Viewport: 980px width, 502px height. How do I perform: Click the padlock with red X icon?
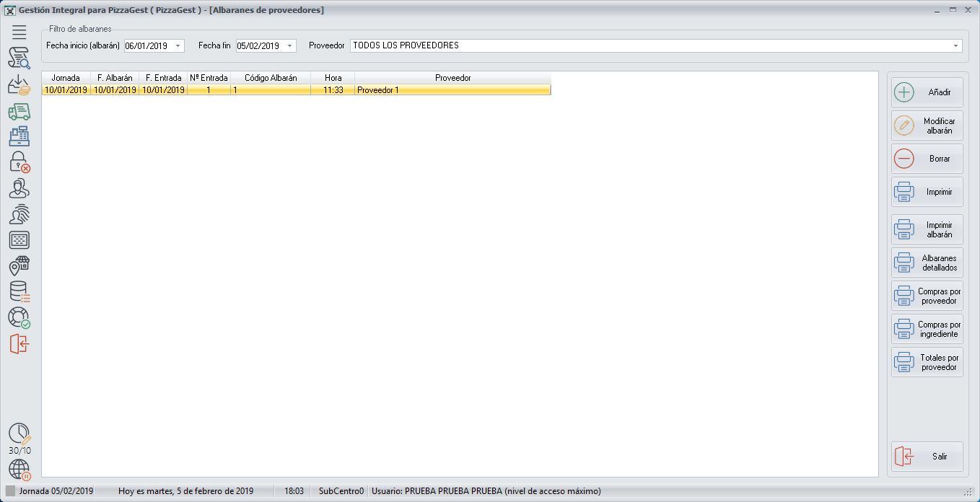19,162
